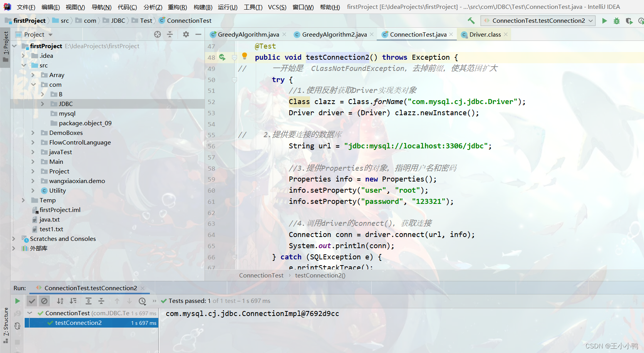This screenshot has width=644, height=353.
Task: Collapse the src folder
Action: [23, 66]
